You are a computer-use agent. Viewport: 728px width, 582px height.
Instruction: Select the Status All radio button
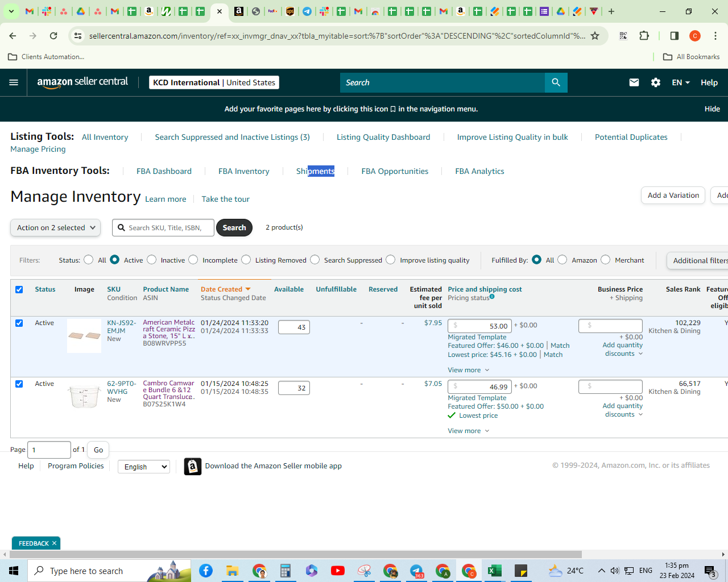[x=88, y=260]
